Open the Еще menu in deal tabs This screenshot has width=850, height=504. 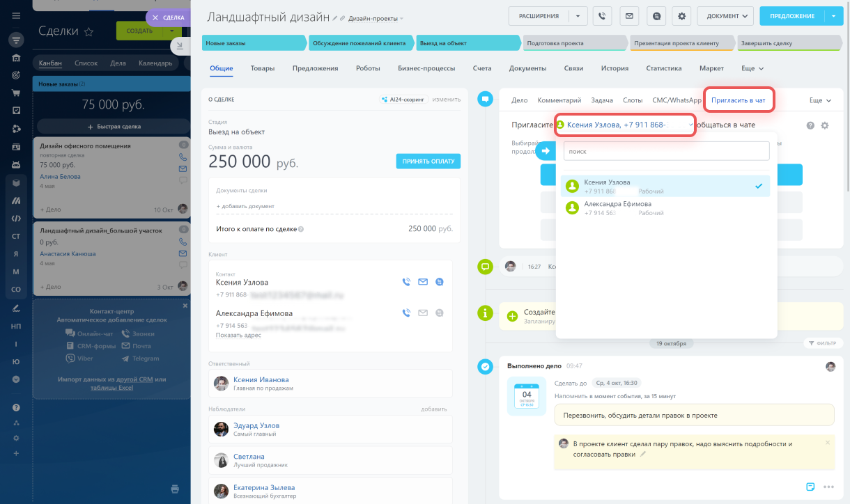pos(752,68)
